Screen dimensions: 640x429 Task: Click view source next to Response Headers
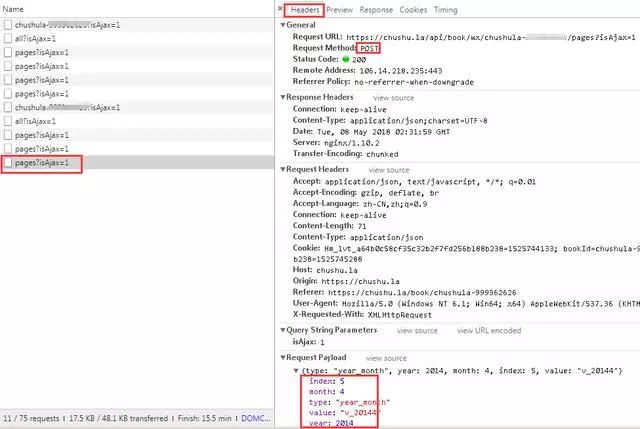tap(393, 98)
